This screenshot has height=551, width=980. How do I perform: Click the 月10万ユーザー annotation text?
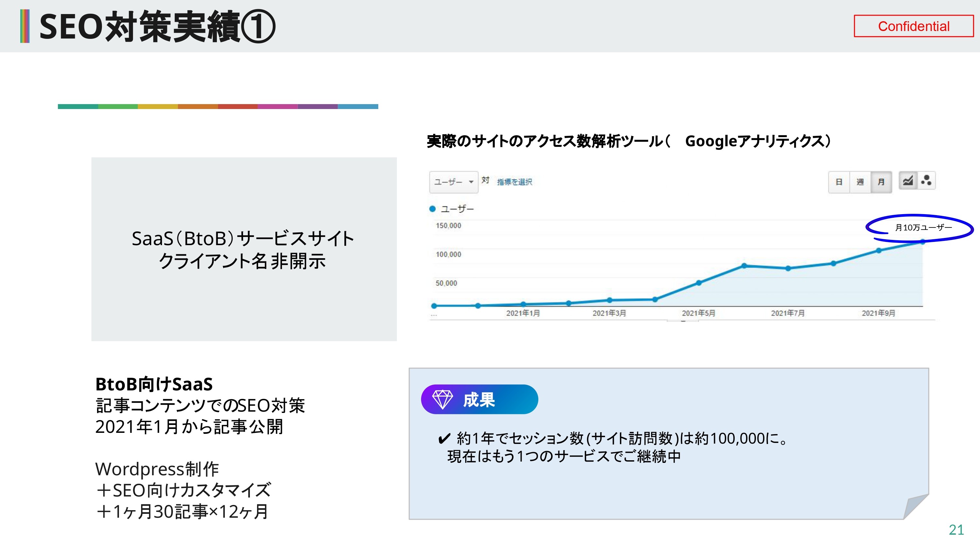pos(923,228)
